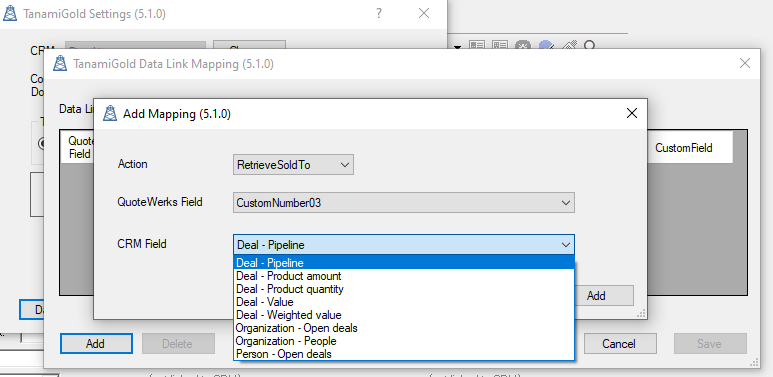Click Data Link Mapping title bar tower icon
The width and height of the screenshot is (773, 377).
click(x=60, y=64)
